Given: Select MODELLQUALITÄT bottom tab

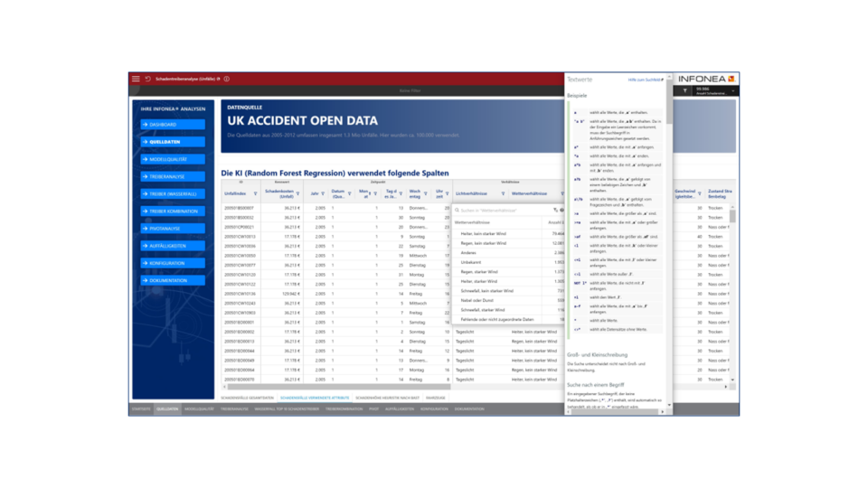Looking at the screenshot, I should point(199,409).
